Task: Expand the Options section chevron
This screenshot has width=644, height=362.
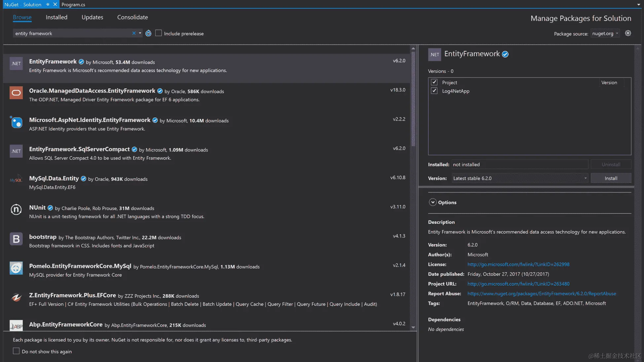Action: [x=433, y=202]
